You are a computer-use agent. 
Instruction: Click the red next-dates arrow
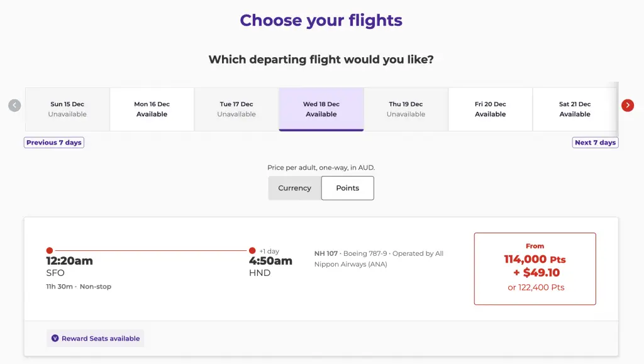[627, 106]
